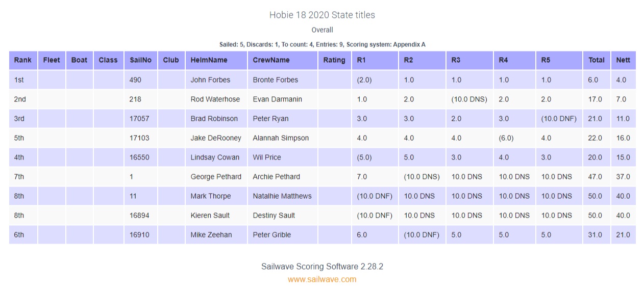Click the Total column header
This screenshot has height=292, width=644.
(597, 60)
